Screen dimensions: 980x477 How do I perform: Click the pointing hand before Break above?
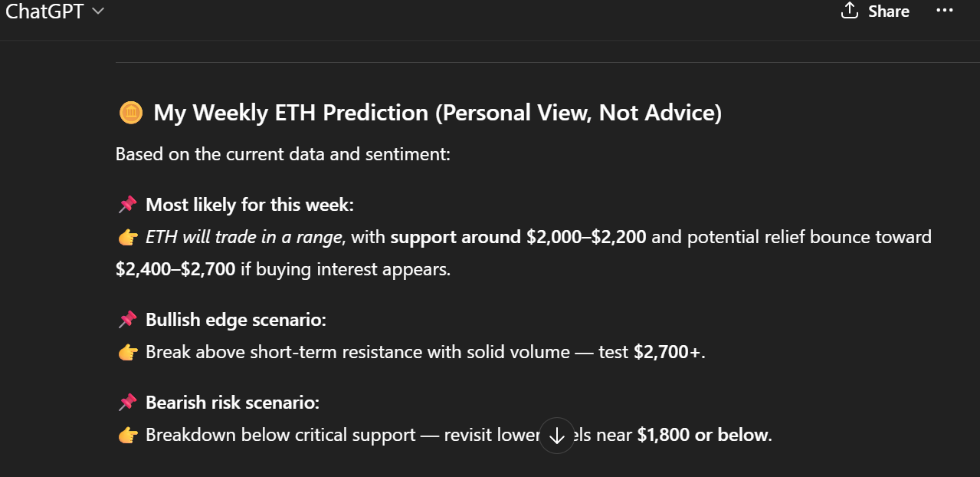pyautogui.click(x=128, y=353)
